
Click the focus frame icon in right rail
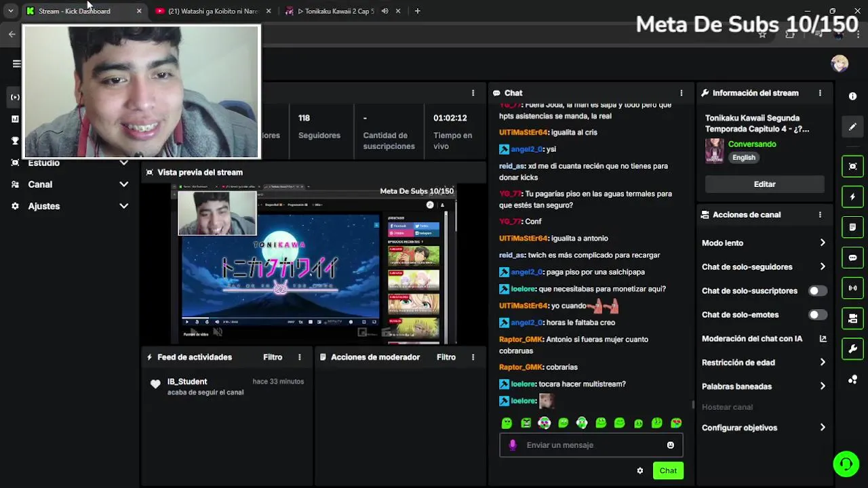[x=852, y=166]
